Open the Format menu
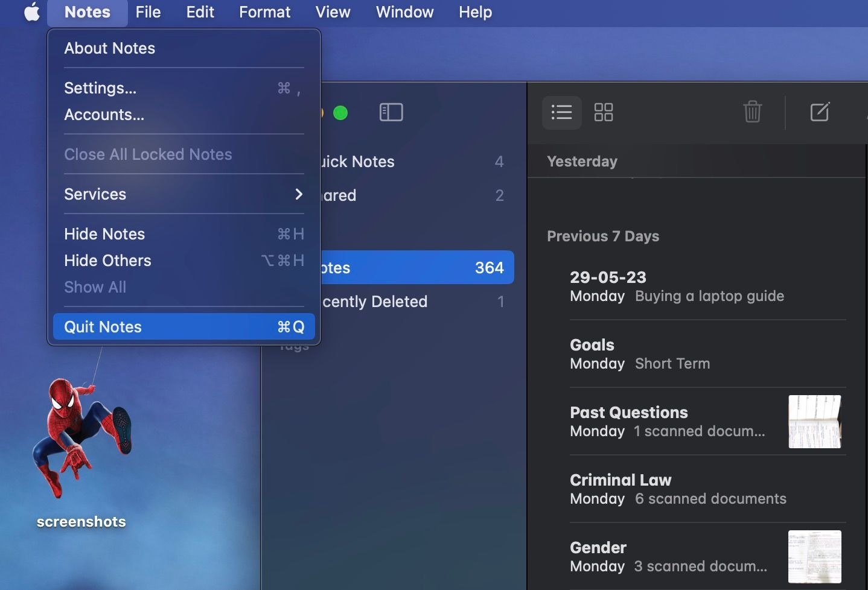Screen dimensions: 868x590 (264, 12)
